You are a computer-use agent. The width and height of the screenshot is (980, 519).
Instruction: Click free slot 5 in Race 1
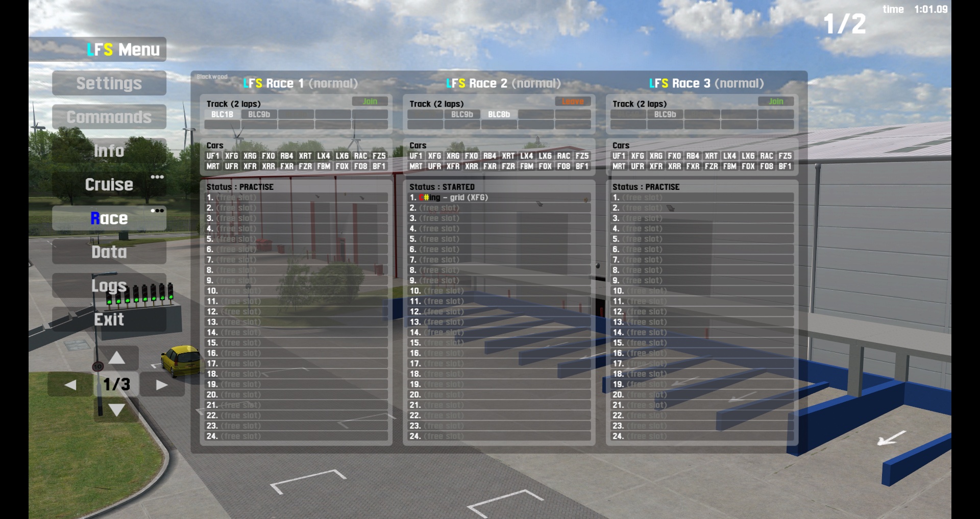click(296, 239)
